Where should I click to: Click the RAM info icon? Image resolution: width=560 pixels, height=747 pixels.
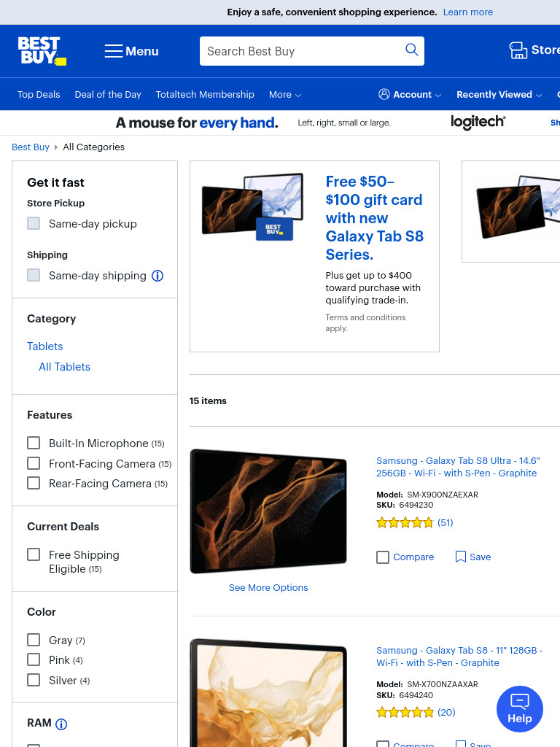[61, 724]
